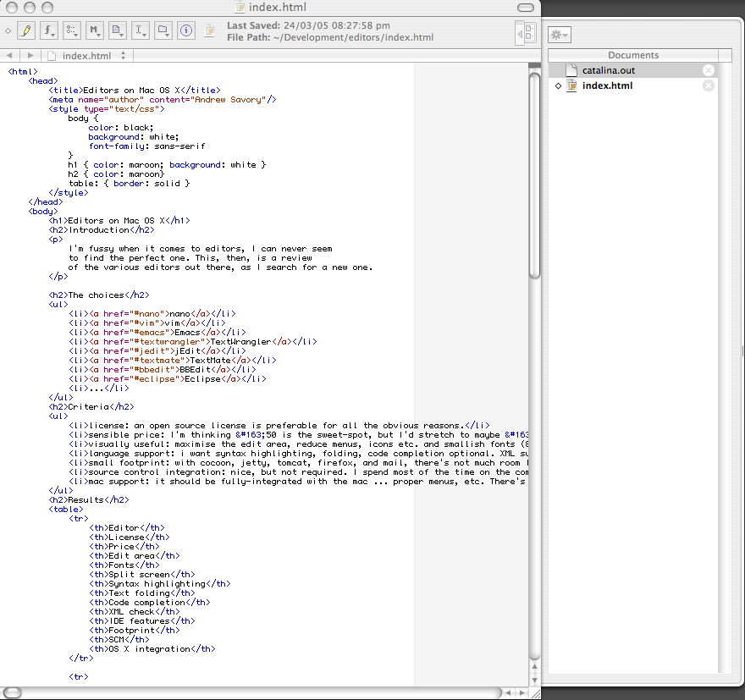This screenshot has width=745, height=700.
Task: Click the href="#bbedit" list item line
Action: tap(163, 370)
